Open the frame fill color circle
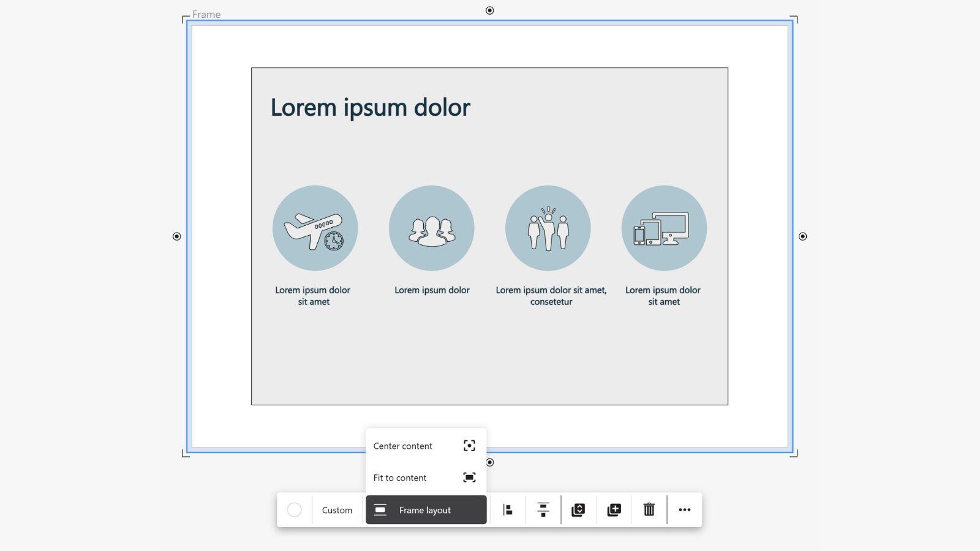The height and width of the screenshot is (551, 980). [294, 510]
